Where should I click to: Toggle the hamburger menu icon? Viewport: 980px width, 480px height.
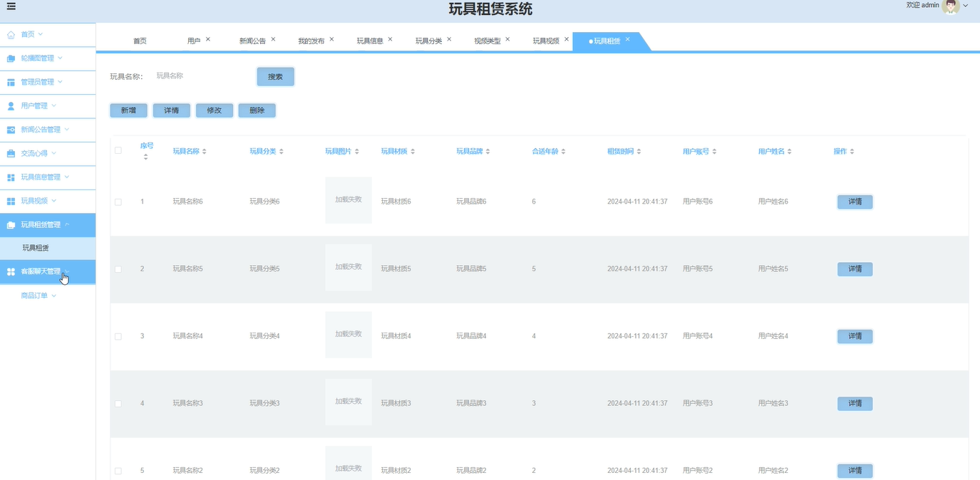pos(11,6)
